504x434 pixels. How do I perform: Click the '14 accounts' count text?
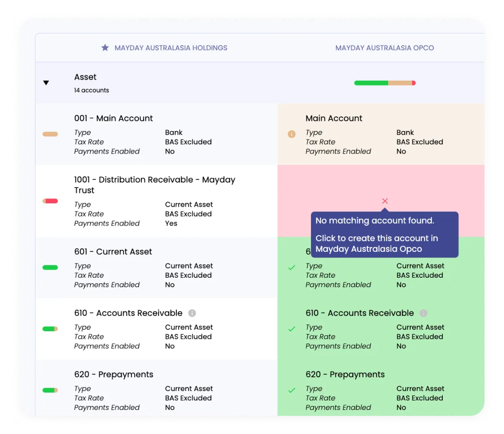[x=91, y=90]
